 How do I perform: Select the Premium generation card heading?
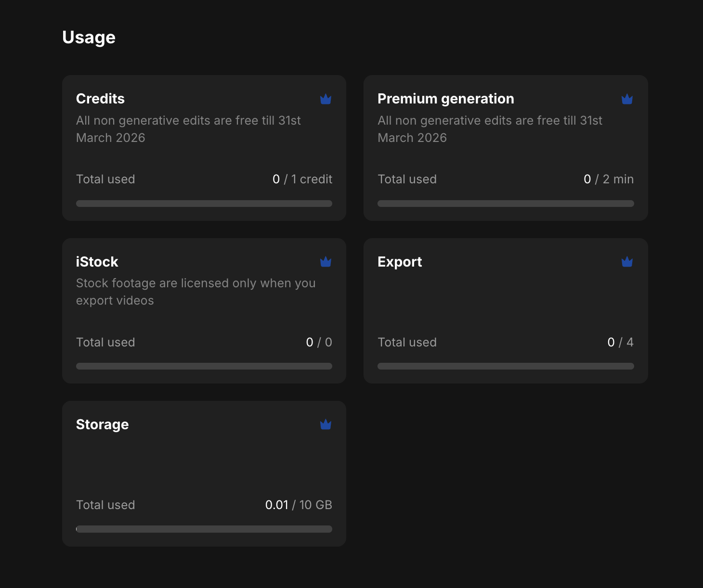coord(445,99)
